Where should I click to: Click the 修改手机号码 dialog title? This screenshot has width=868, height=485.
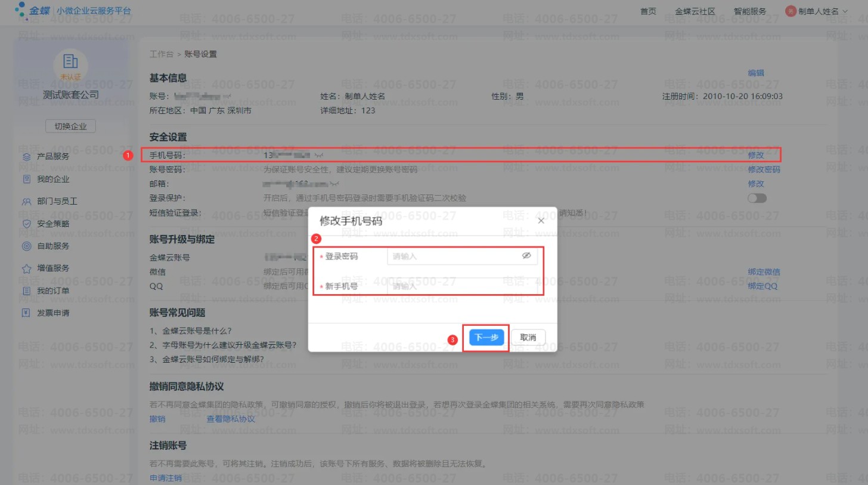point(351,221)
